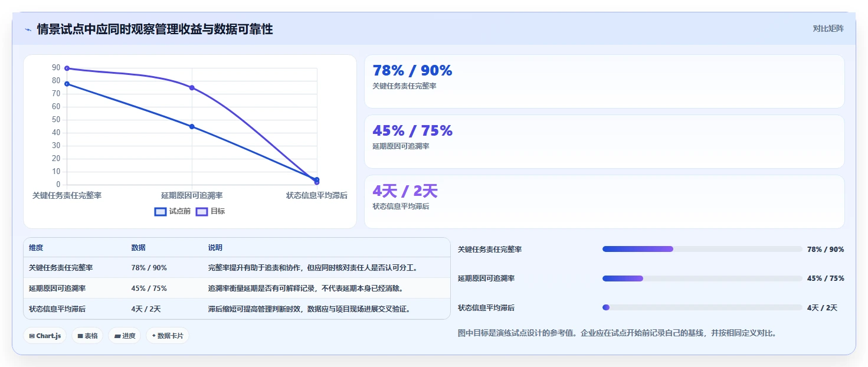Image resolution: width=868 pixels, height=367 pixels.
Task: Click the 关键任务责任完整率 card caption
Action: (404, 86)
